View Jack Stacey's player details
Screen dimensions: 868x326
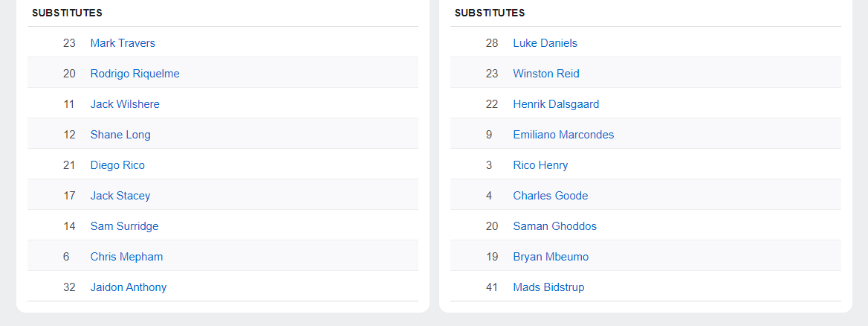(x=120, y=196)
